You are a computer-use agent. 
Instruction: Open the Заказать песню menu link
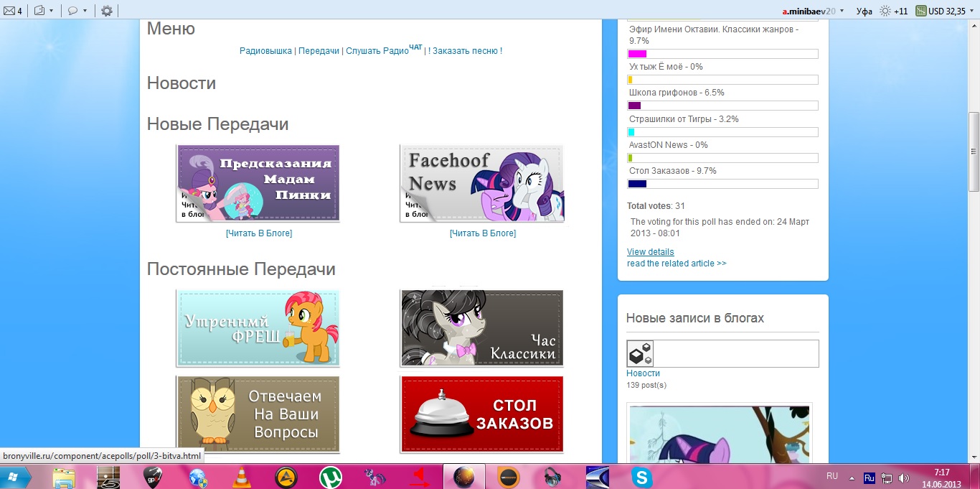click(467, 51)
